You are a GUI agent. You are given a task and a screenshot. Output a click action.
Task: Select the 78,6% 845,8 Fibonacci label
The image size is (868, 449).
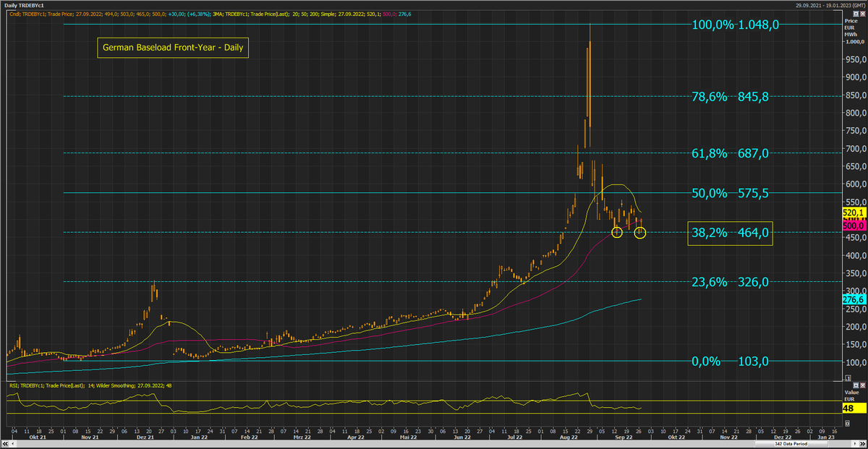(730, 97)
